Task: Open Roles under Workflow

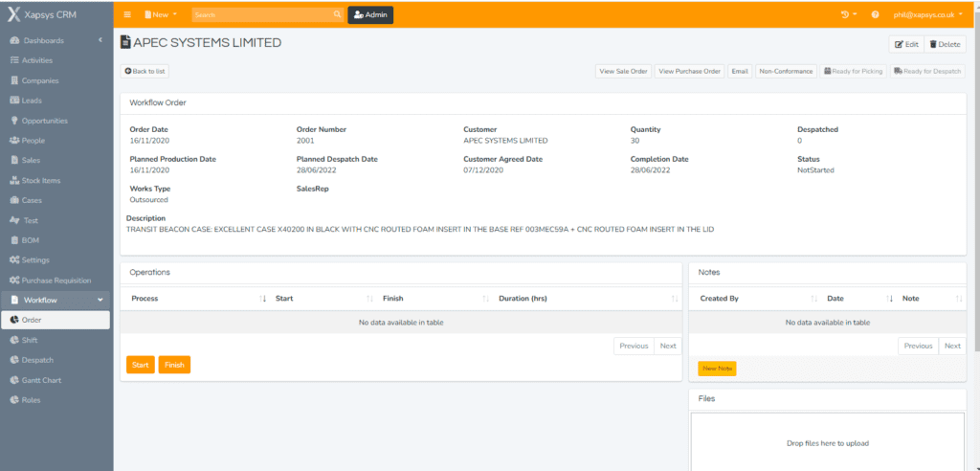Action: [x=31, y=400]
